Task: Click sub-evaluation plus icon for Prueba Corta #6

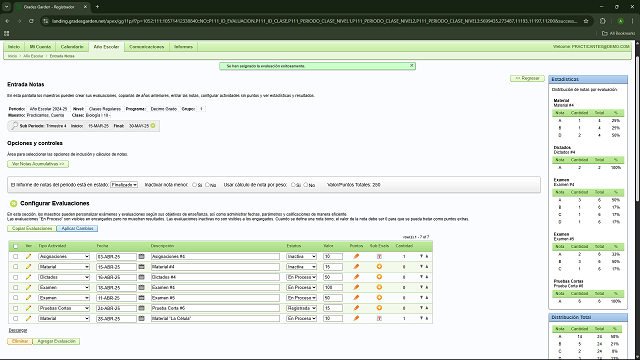Action: tap(379, 308)
